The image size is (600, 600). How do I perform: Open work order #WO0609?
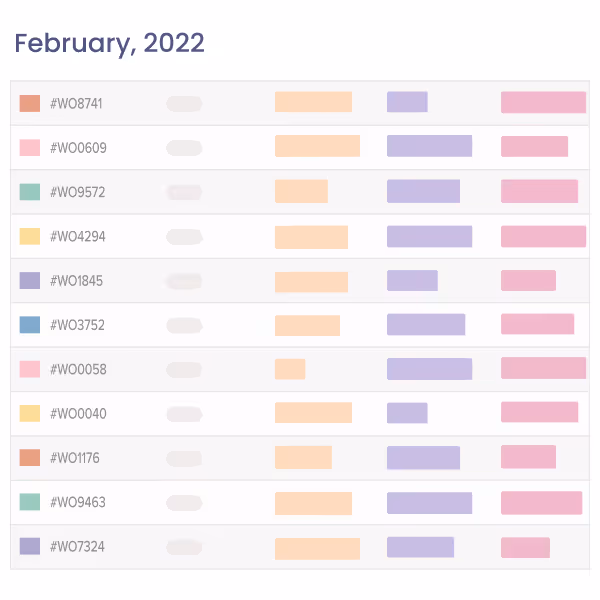click(x=78, y=148)
